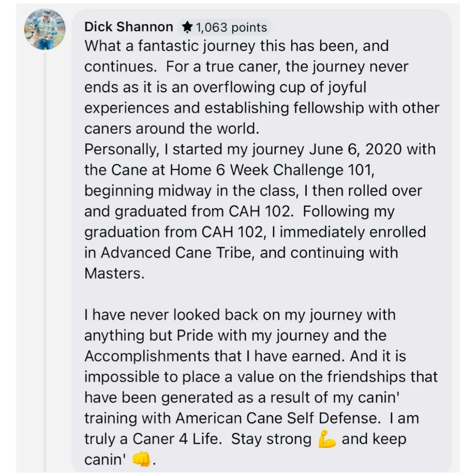Click the date June 6, 2020
476x476 pixels.
click(355, 149)
